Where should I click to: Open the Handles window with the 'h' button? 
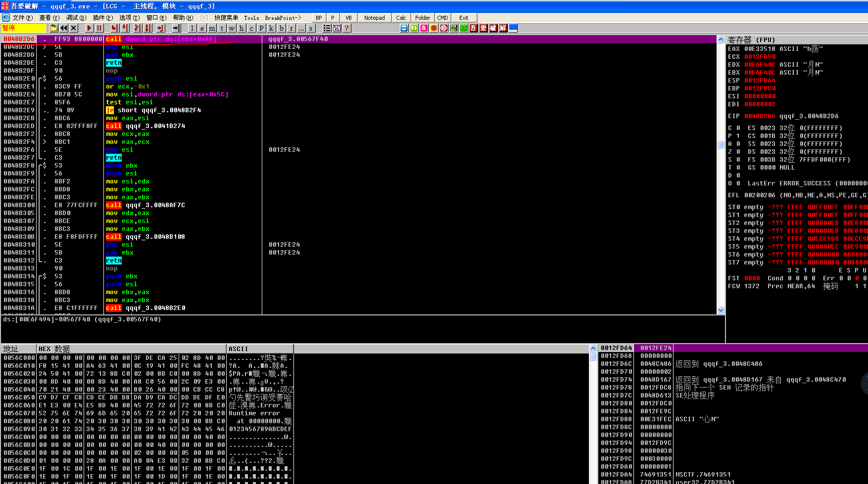[x=241, y=28]
